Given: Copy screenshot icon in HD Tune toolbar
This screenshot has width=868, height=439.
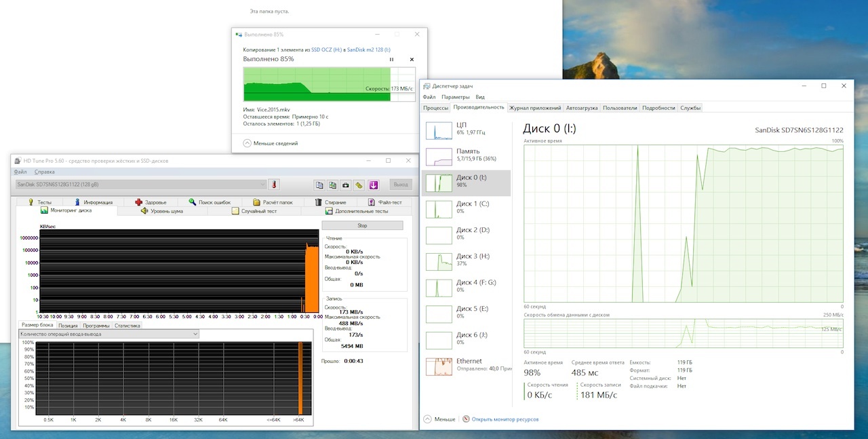Looking at the screenshot, I should [x=332, y=185].
